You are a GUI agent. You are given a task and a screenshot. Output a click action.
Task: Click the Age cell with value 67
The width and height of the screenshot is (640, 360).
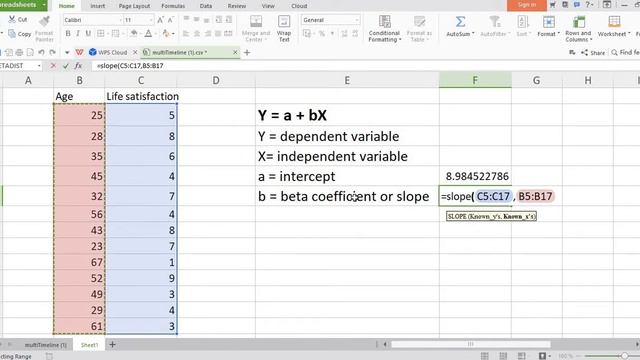[79, 262]
